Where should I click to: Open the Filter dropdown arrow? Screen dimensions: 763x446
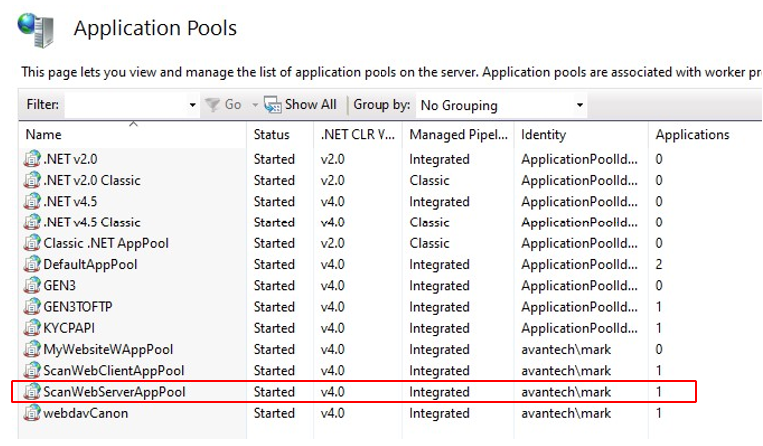point(193,105)
